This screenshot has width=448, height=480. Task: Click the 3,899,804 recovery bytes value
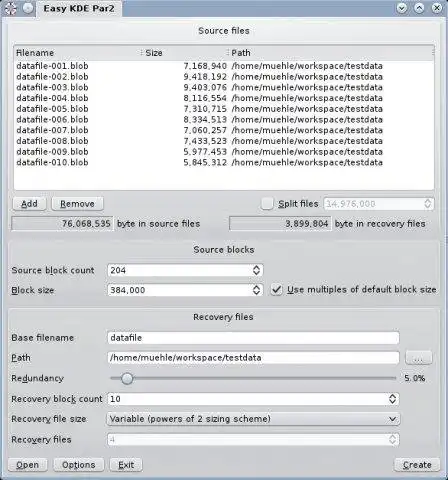click(280, 224)
